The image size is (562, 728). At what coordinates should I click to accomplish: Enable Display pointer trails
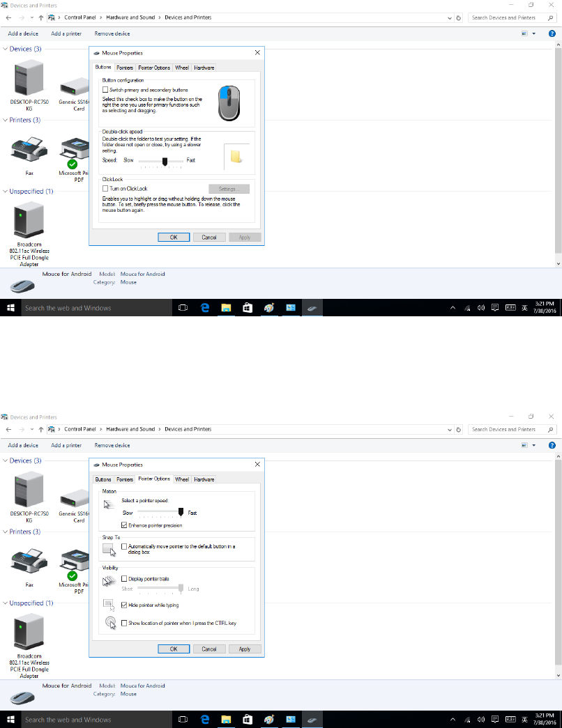(124, 578)
